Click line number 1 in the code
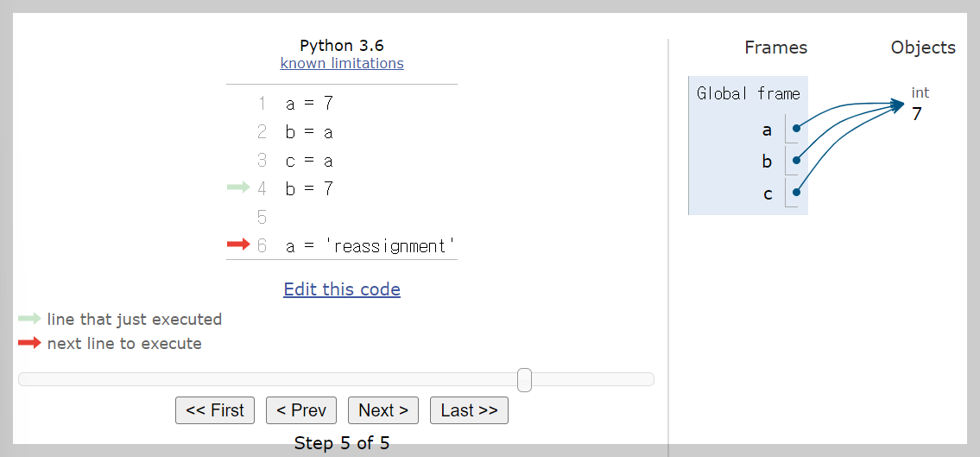This screenshot has width=980, height=457. tap(262, 104)
